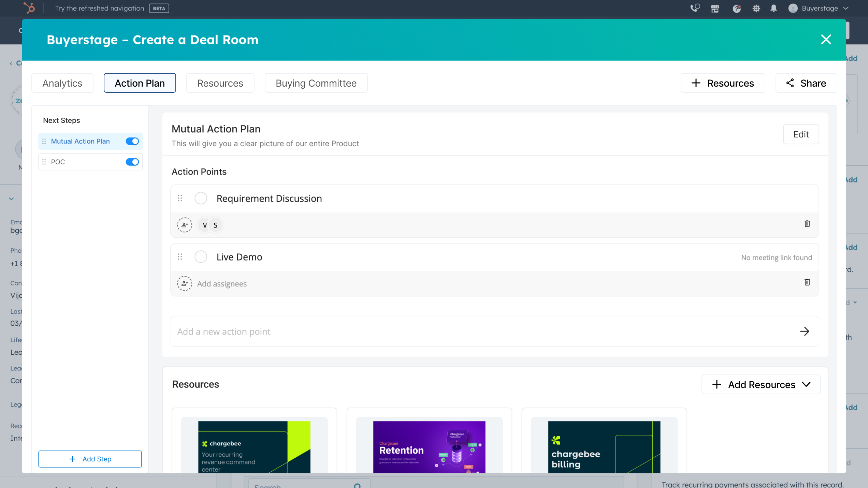Submit new action point with the arrow icon
The width and height of the screenshot is (868, 488).
[x=805, y=331]
